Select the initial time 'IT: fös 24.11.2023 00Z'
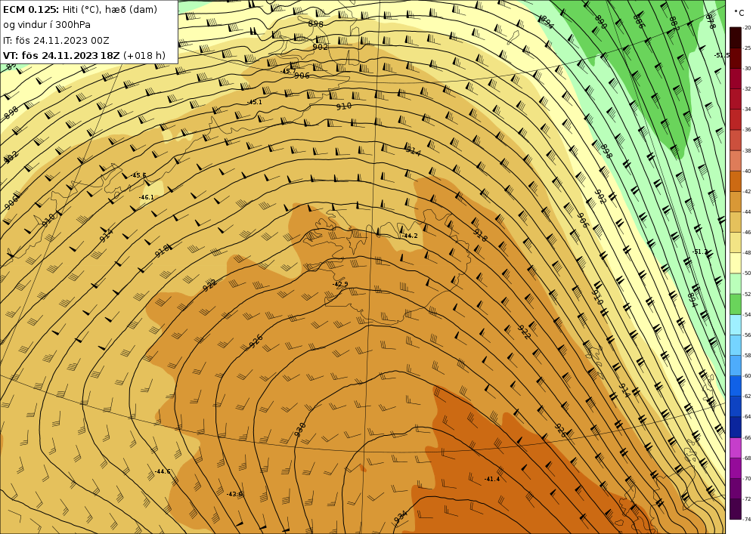Screen dimensions: 756x534 (x=56, y=41)
